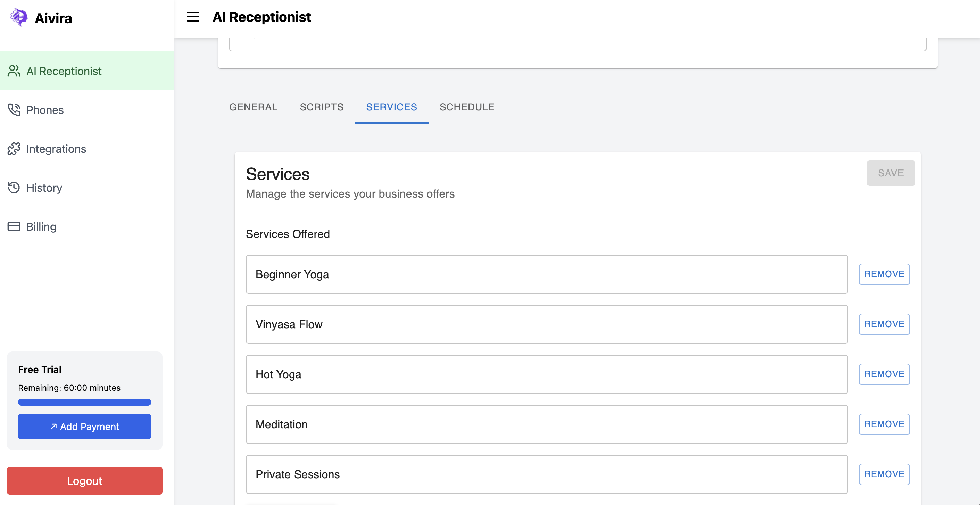Click into the Meditation service field
980x505 pixels.
click(546, 424)
